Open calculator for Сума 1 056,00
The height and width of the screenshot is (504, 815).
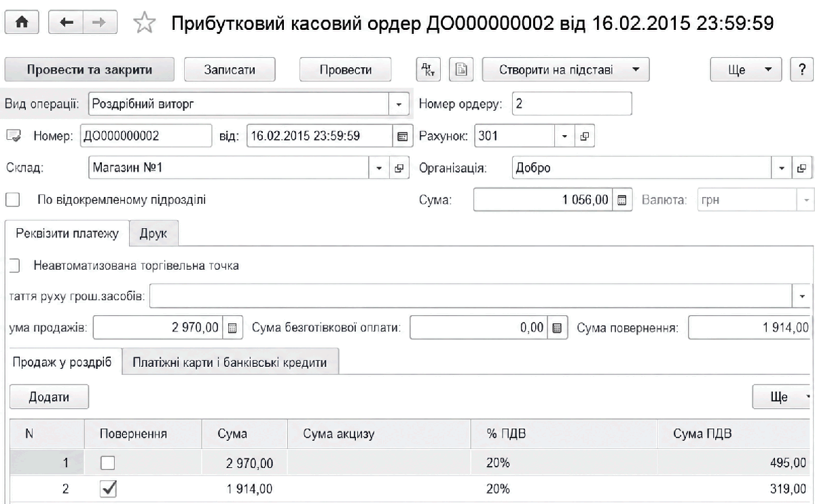621,200
